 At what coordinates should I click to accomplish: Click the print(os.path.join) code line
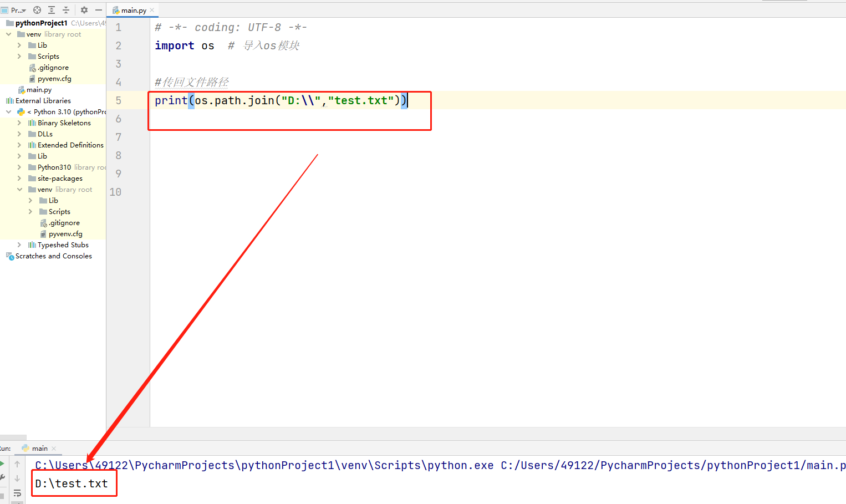click(281, 100)
